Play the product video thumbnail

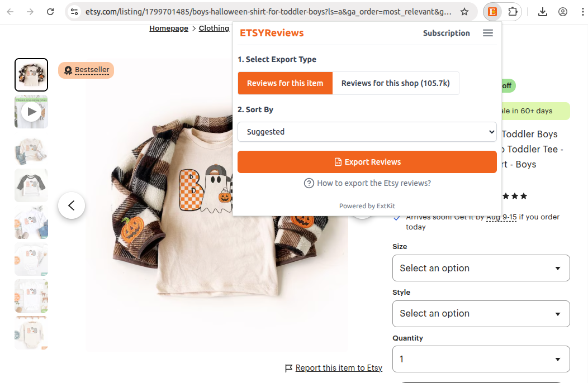pos(31,112)
